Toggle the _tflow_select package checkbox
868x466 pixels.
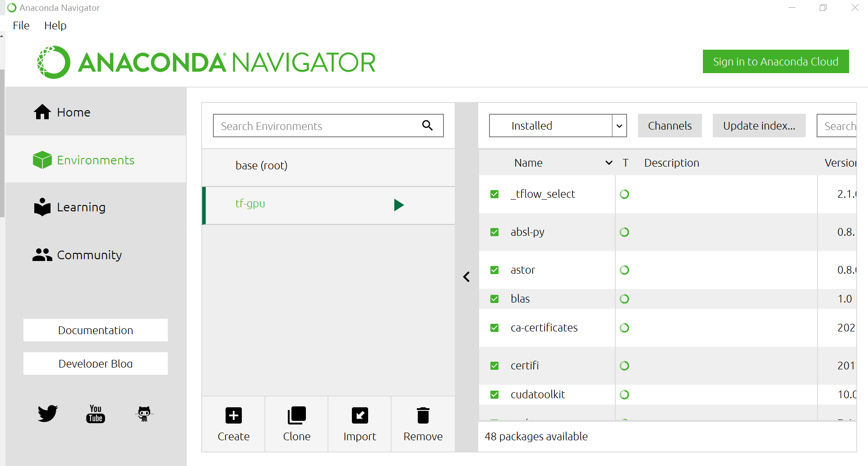pyautogui.click(x=494, y=194)
